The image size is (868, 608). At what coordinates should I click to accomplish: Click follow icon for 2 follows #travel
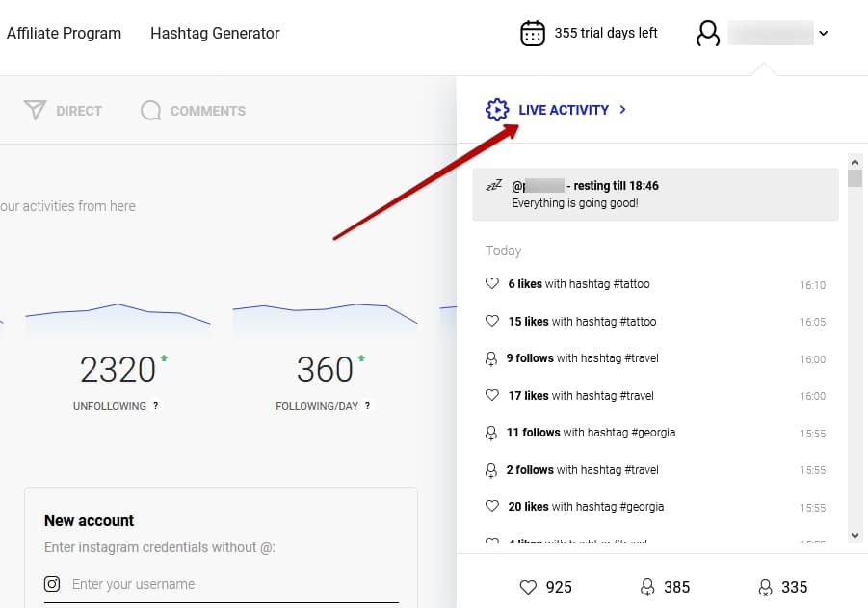[x=491, y=470]
